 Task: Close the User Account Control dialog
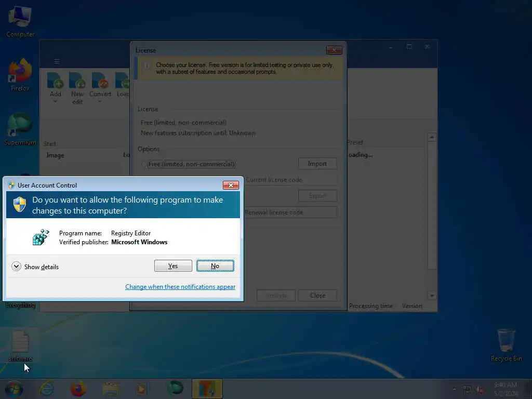pos(231,185)
